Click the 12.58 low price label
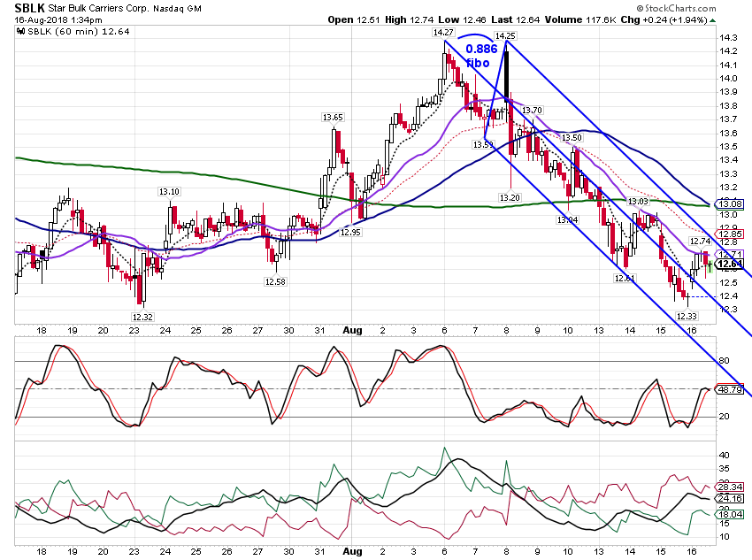 pos(275,282)
